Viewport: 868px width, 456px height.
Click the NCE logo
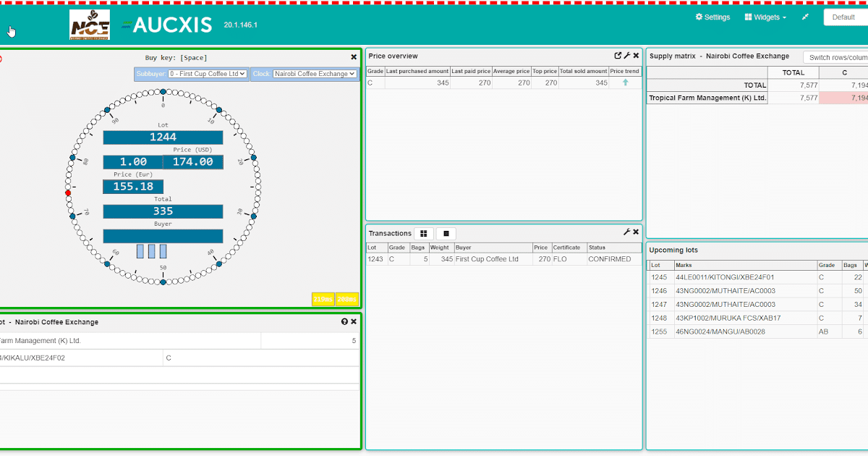tap(90, 25)
